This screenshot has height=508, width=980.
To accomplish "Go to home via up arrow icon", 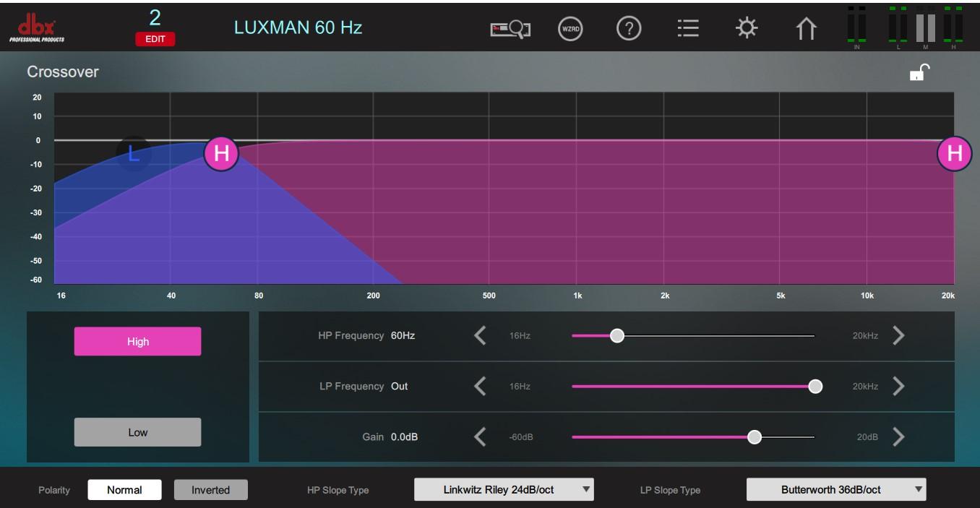I will click(806, 29).
